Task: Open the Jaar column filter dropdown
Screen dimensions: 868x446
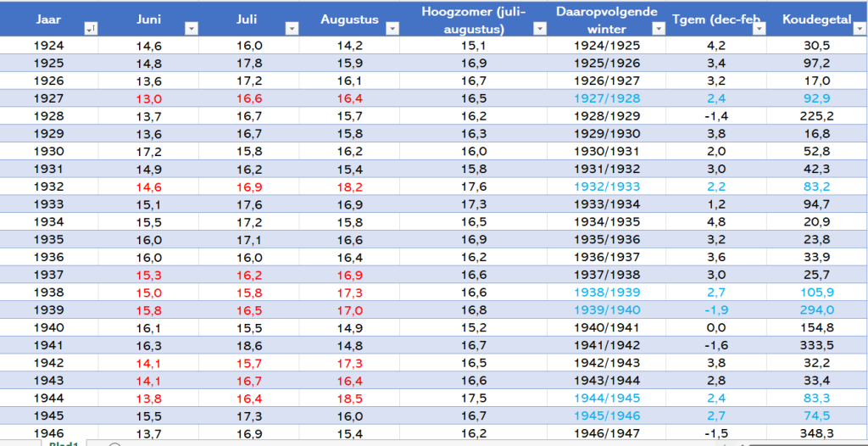Action: click(x=91, y=30)
